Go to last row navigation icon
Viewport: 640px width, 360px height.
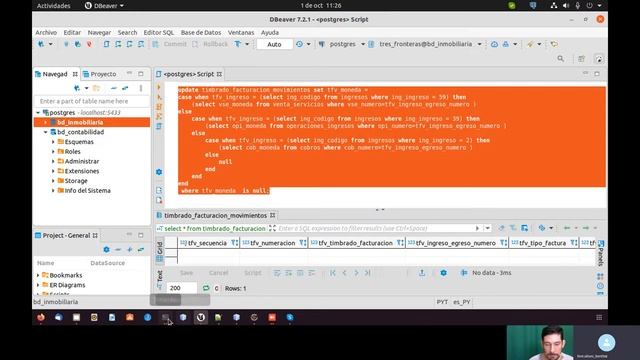(368, 273)
